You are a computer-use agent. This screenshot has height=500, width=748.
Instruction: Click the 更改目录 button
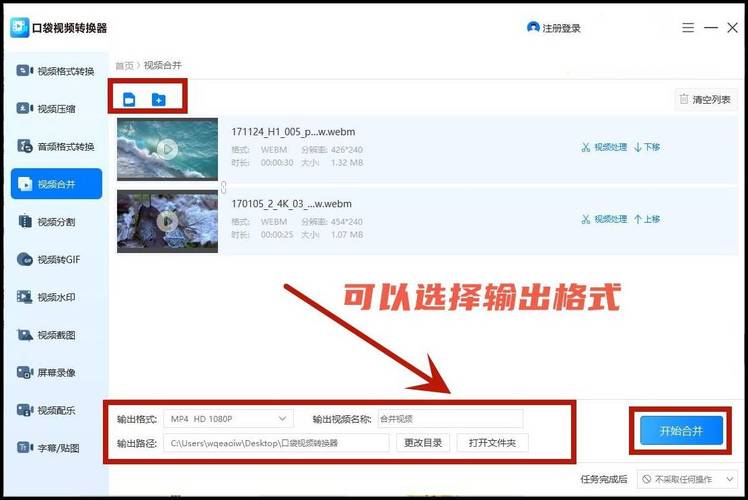pos(423,443)
